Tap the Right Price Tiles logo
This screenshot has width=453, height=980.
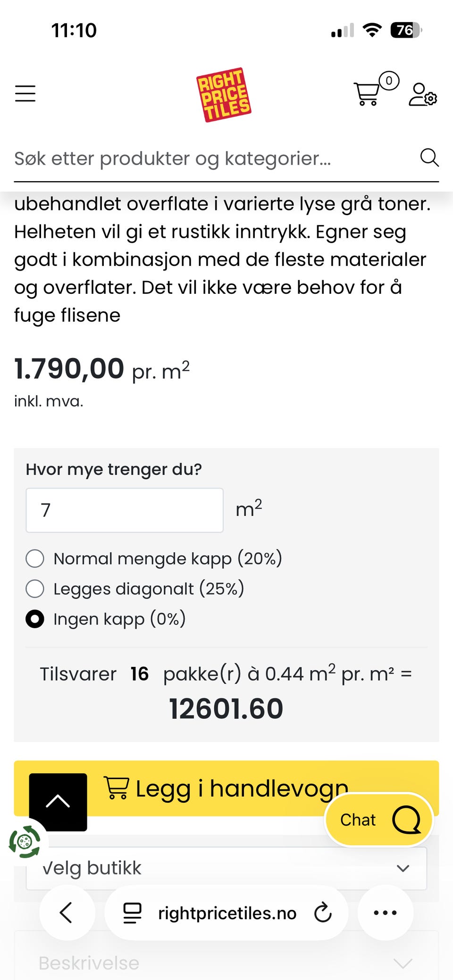point(224,95)
